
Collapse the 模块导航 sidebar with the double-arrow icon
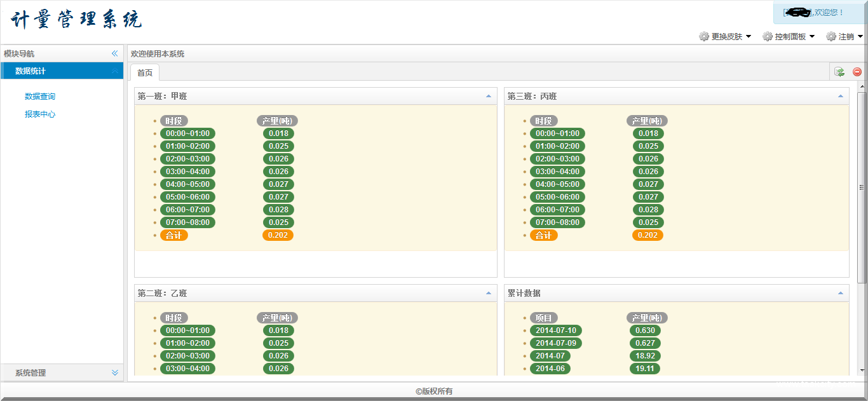pos(115,54)
